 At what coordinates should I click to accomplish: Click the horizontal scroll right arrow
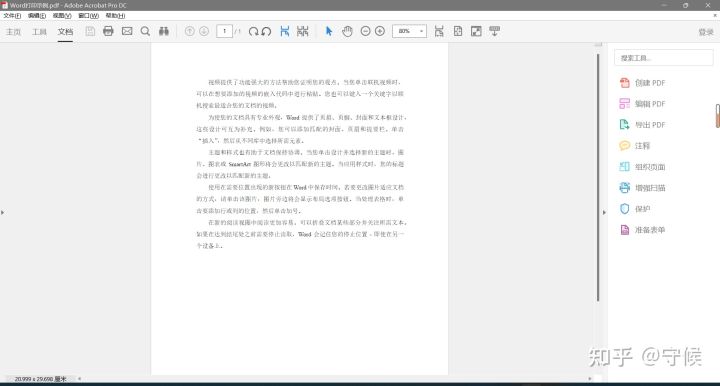pos(590,379)
